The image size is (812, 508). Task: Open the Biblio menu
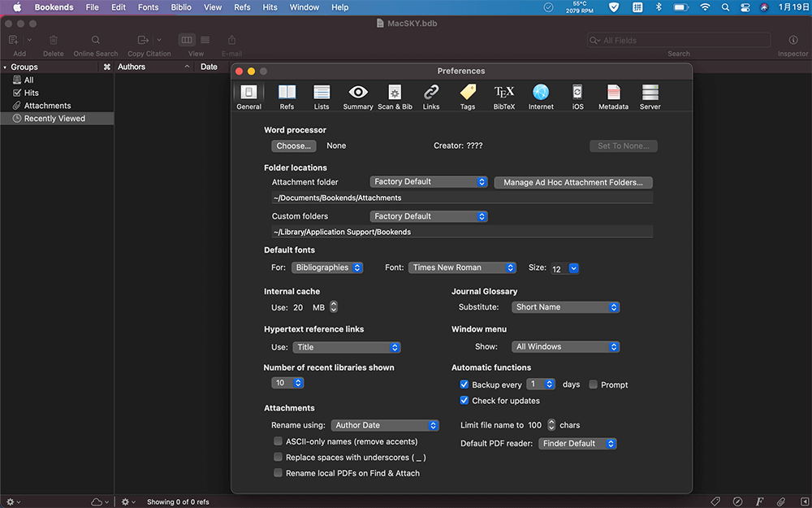(x=181, y=7)
